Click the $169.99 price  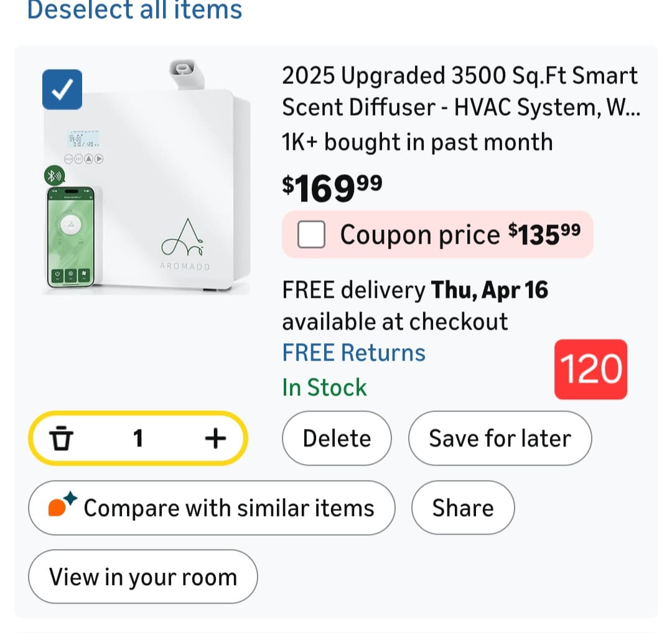point(332,188)
